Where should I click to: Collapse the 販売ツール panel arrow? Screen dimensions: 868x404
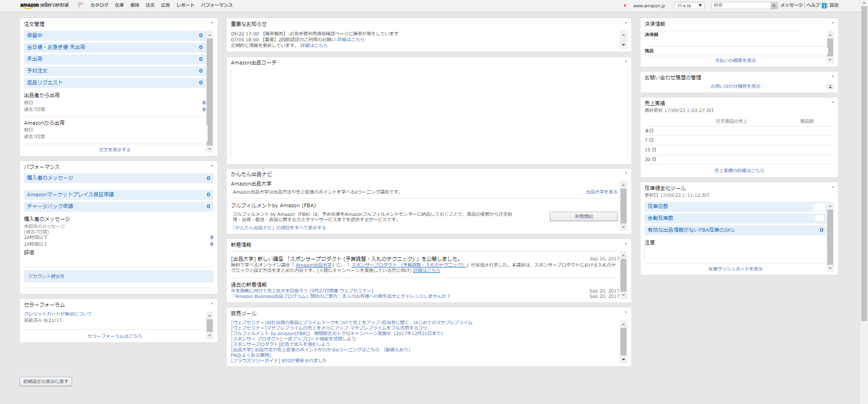tap(626, 312)
